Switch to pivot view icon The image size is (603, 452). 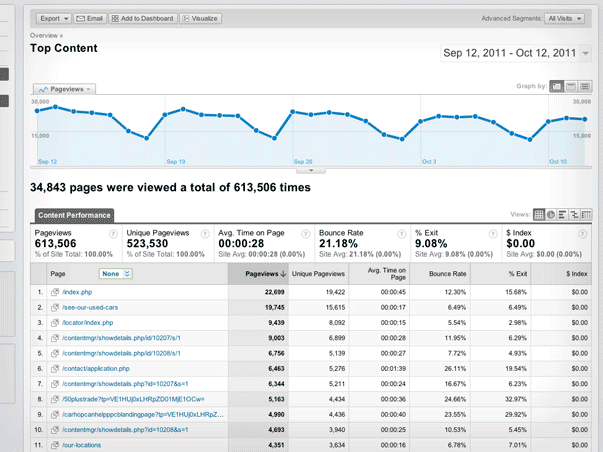pyautogui.click(x=586, y=215)
